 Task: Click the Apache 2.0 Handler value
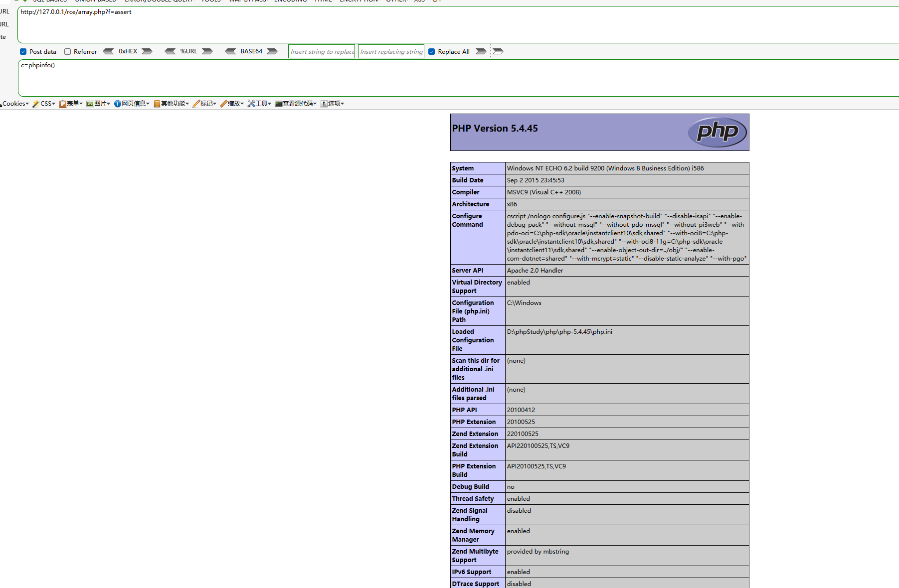click(x=535, y=271)
